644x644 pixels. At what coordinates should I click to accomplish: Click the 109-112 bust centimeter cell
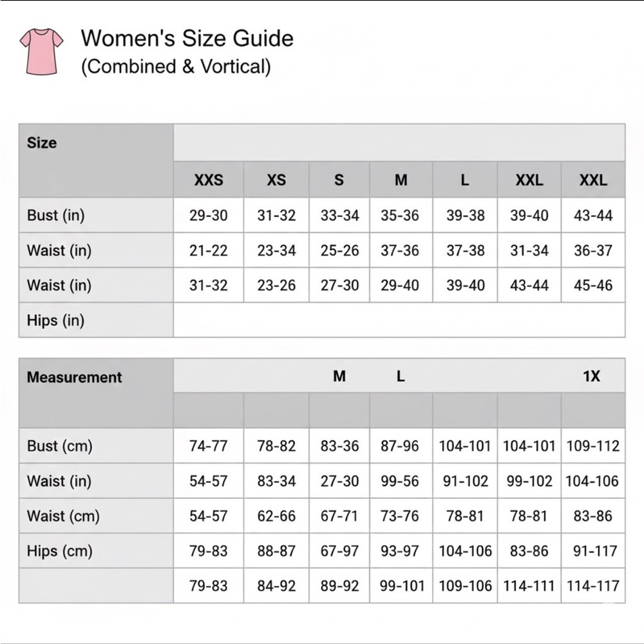click(x=593, y=446)
